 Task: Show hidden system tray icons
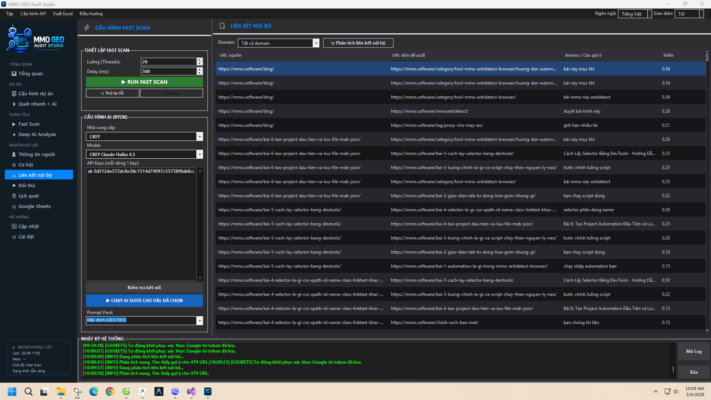[656, 391]
